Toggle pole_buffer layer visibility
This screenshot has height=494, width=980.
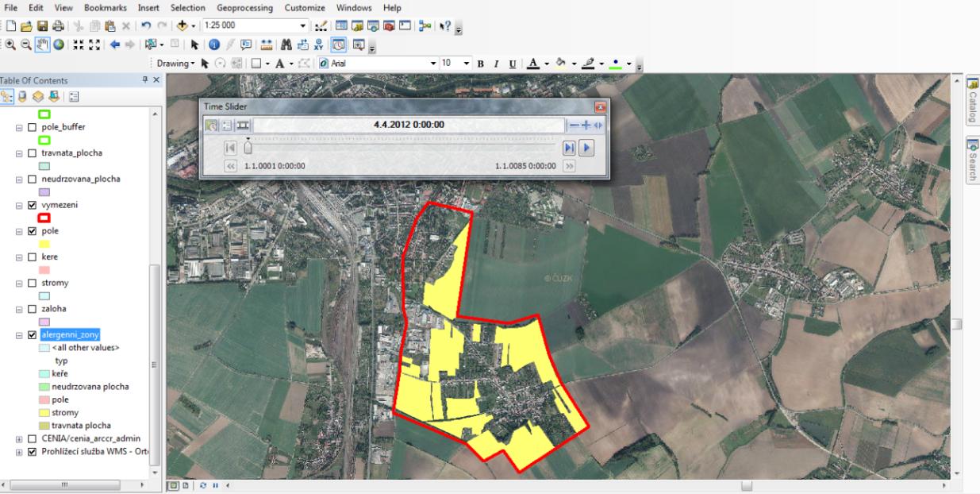[x=33, y=127]
